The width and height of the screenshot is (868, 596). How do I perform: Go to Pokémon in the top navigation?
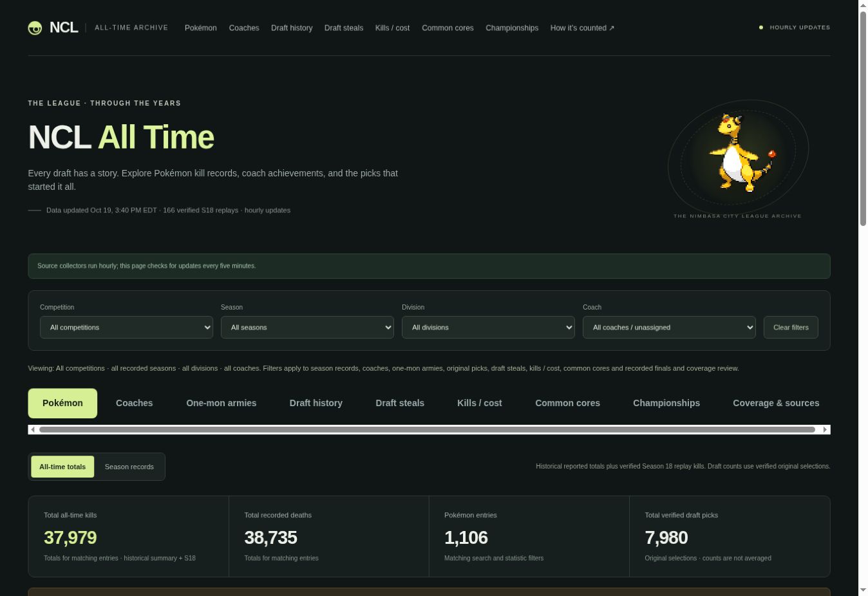pyautogui.click(x=201, y=28)
